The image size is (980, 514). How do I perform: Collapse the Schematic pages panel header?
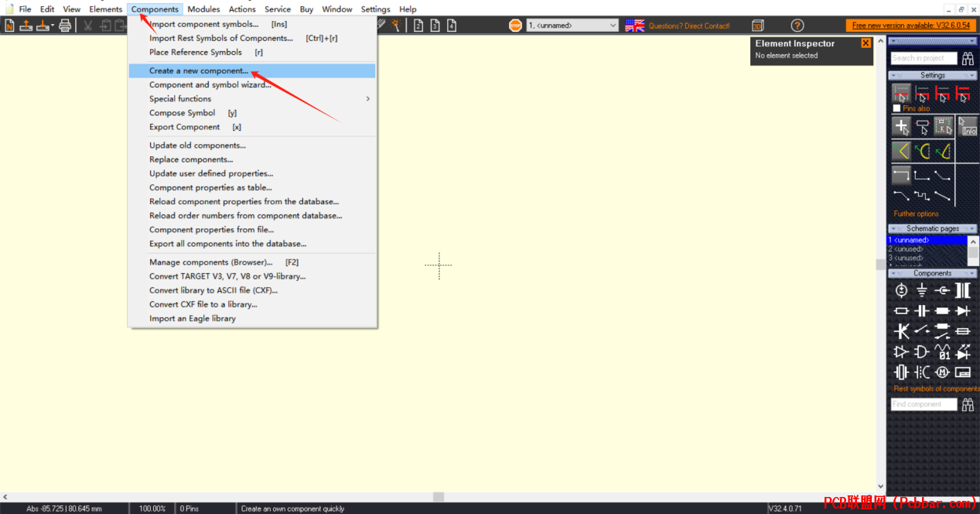pos(932,228)
